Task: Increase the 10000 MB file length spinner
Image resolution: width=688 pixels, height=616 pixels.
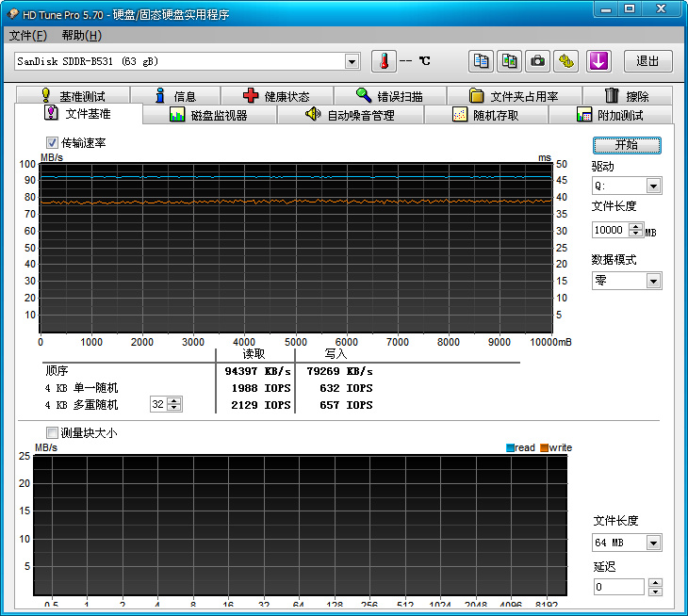Action: (636, 226)
